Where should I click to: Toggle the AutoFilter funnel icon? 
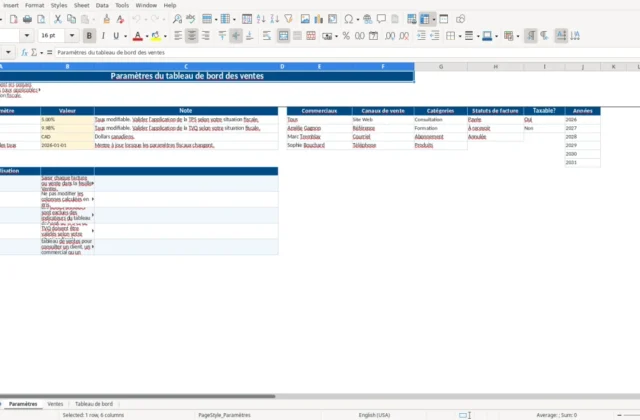[289, 19]
